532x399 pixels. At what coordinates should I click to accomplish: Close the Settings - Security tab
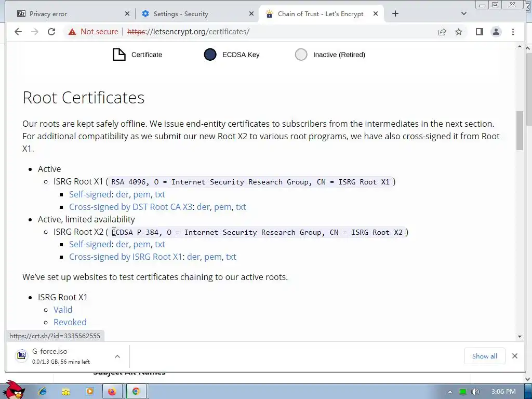click(x=251, y=14)
